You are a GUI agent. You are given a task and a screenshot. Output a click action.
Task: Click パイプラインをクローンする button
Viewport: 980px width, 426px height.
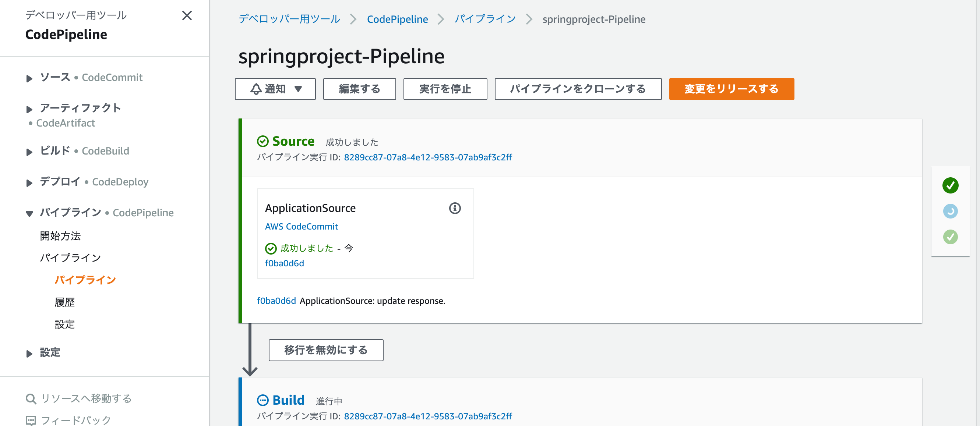pos(578,89)
